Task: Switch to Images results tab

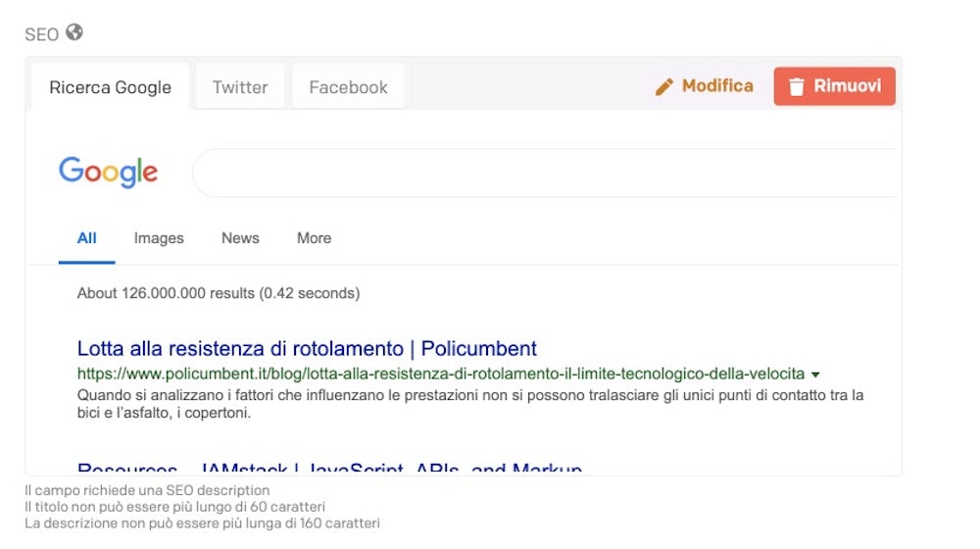Action: [x=159, y=238]
